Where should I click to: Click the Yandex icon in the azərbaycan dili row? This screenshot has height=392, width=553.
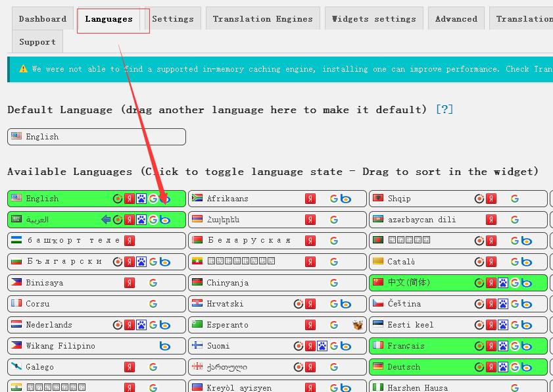tap(491, 220)
